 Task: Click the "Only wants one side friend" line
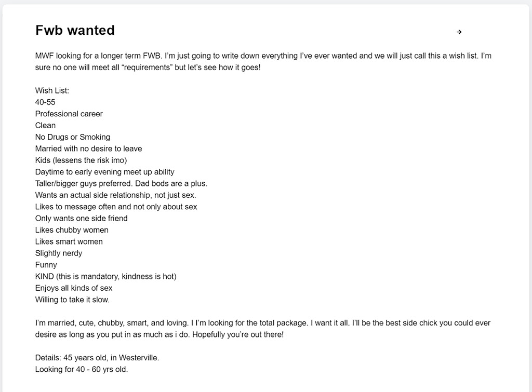pyautogui.click(x=82, y=218)
